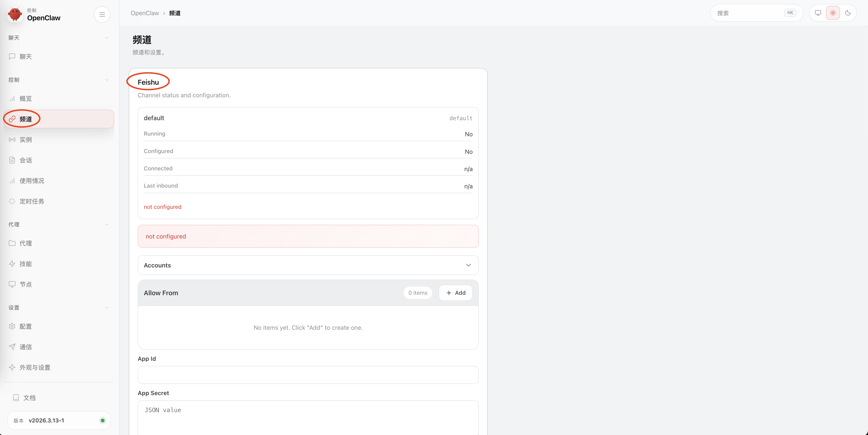Image resolution: width=868 pixels, height=435 pixels.
Task: Expand the Accounts section
Action: (308, 265)
